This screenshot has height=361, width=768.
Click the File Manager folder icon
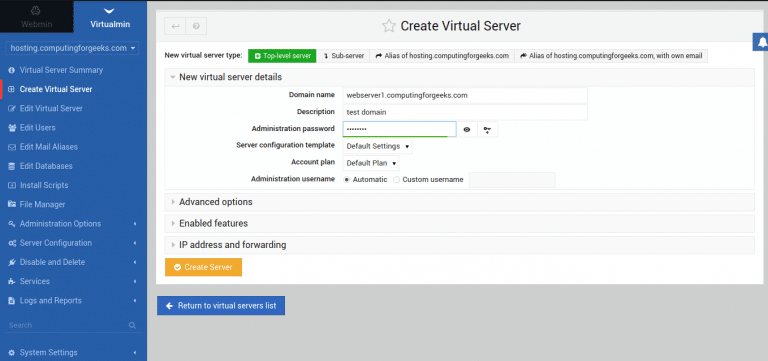(12, 204)
